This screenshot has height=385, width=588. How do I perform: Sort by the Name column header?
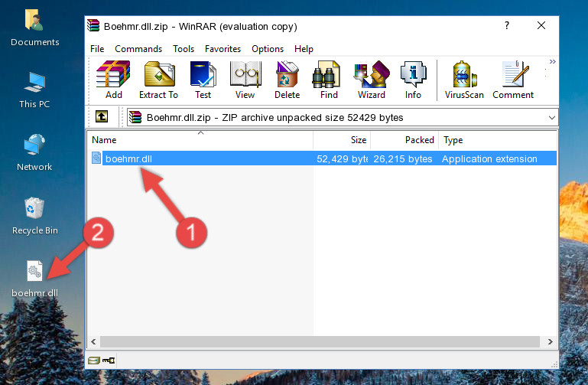[200, 140]
